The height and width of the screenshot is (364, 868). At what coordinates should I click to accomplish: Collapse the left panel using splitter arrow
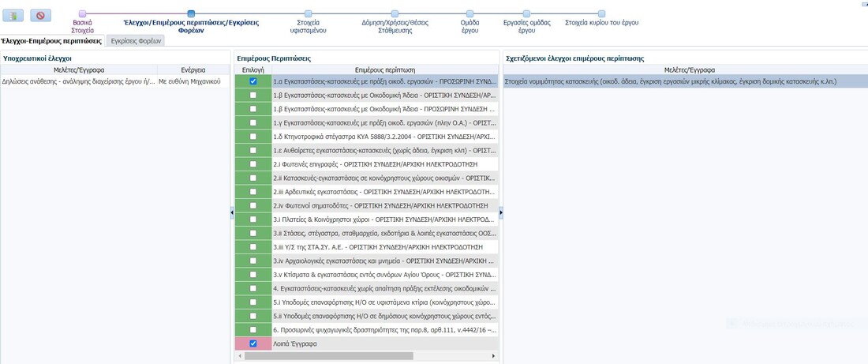(x=232, y=212)
